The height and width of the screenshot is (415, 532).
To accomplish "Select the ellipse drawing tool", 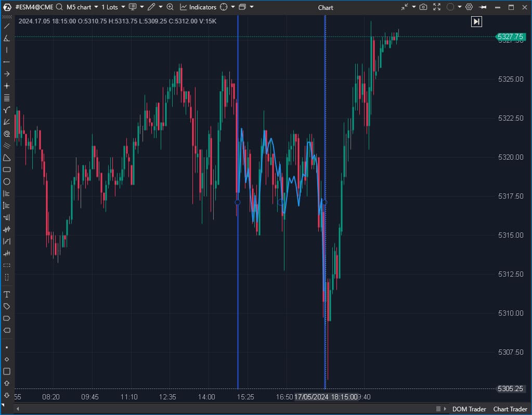I will (x=6, y=181).
